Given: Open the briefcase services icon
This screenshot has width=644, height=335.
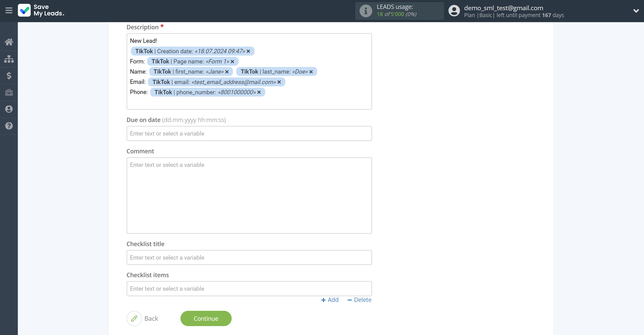Looking at the screenshot, I should (x=9, y=92).
